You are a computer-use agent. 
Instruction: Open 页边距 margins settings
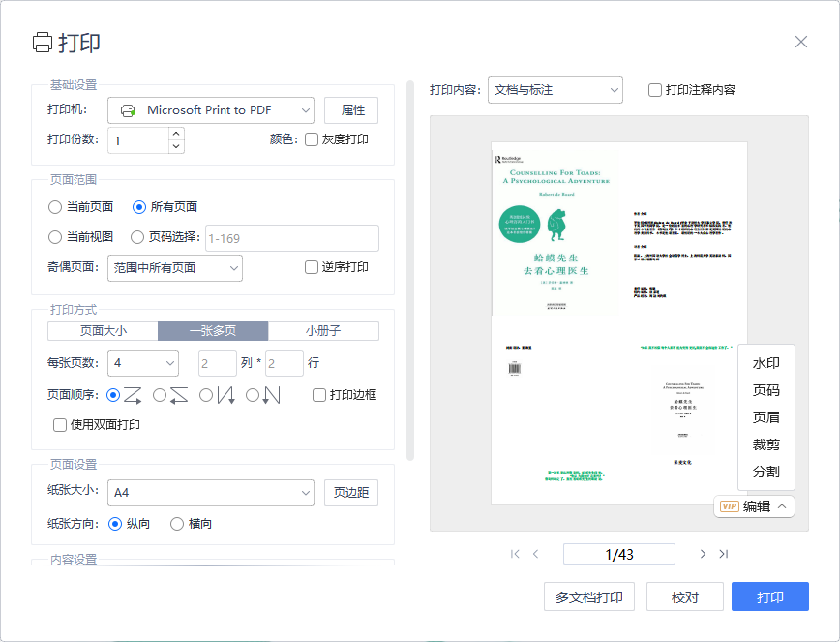click(351, 493)
